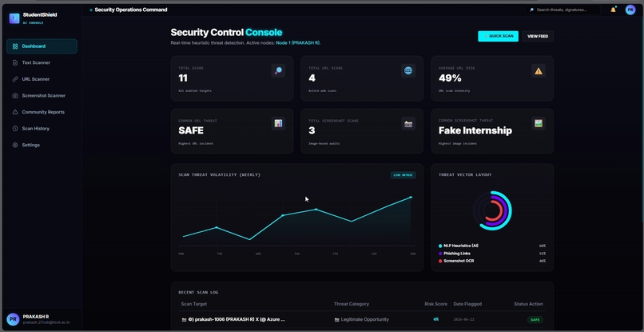This screenshot has width=644, height=332.
Task: Open the URL Scanner page
Action: [42, 79]
